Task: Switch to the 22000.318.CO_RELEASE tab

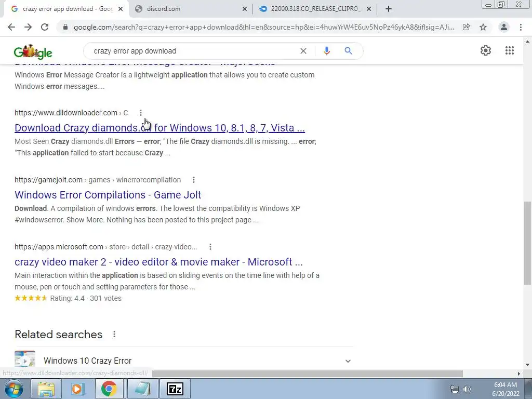Action: 315,9
